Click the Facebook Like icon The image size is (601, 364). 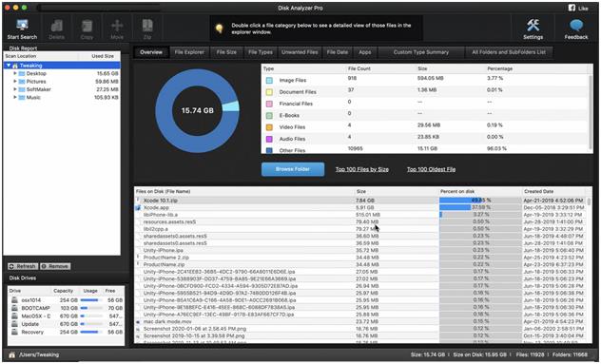(x=572, y=8)
